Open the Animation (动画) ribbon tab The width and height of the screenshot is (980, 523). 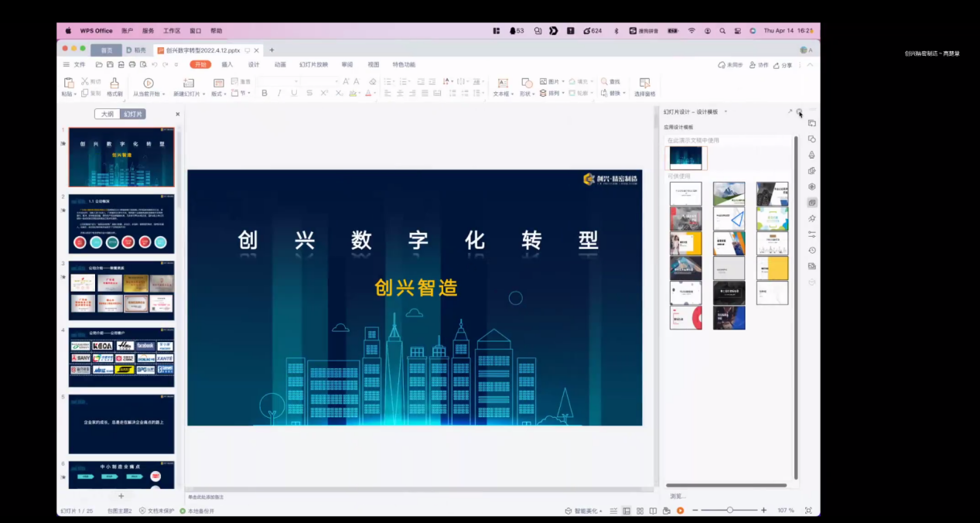pyautogui.click(x=280, y=65)
